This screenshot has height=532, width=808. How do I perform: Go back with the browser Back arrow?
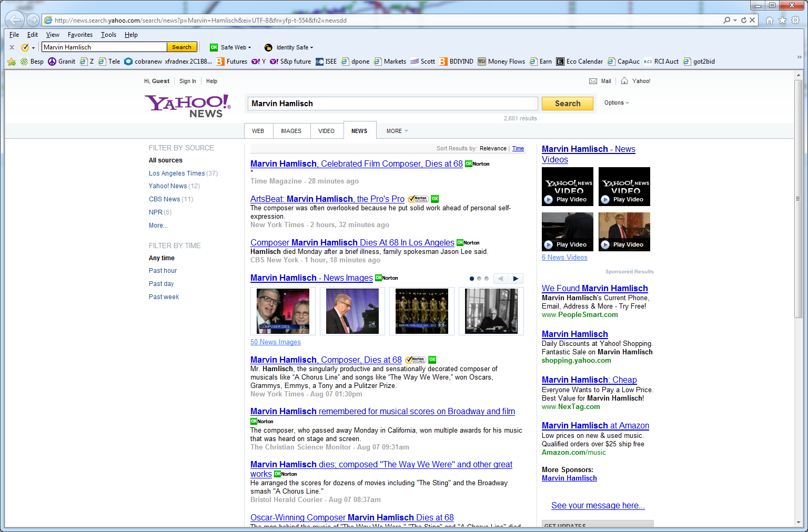coord(15,20)
